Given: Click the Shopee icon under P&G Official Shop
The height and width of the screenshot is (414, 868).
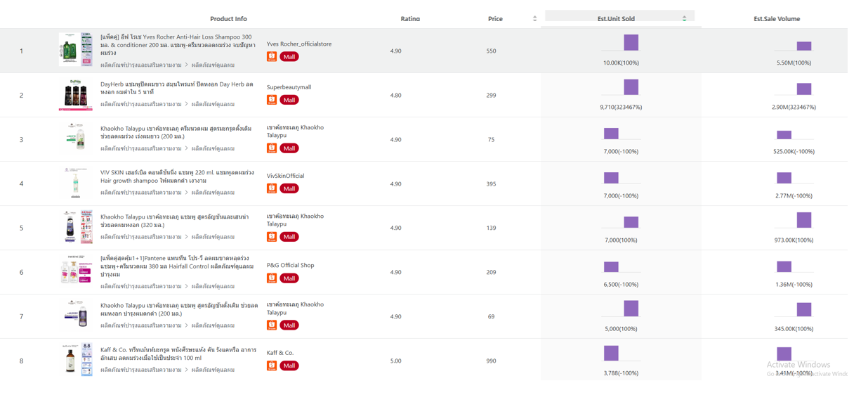Looking at the screenshot, I should pyautogui.click(x=272, y=278).
